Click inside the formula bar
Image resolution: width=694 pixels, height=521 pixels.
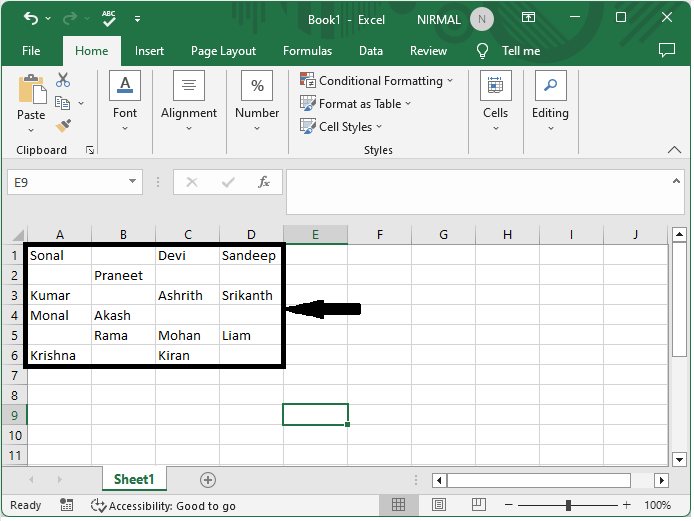(478, 192)
